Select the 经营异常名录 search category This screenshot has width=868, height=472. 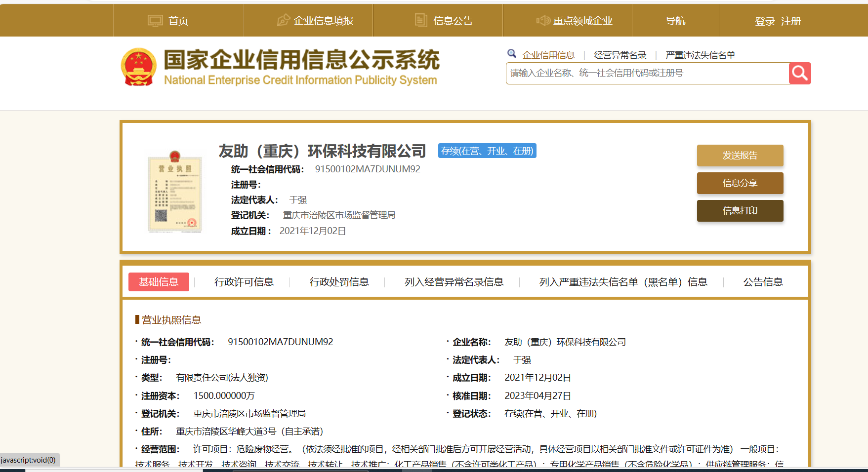tap(620, 55)
